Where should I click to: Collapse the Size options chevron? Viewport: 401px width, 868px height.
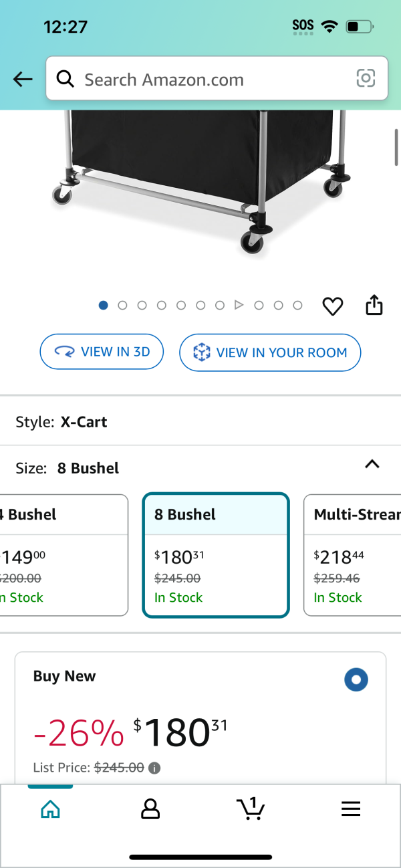pyautogui.click(x=372, y=464)
